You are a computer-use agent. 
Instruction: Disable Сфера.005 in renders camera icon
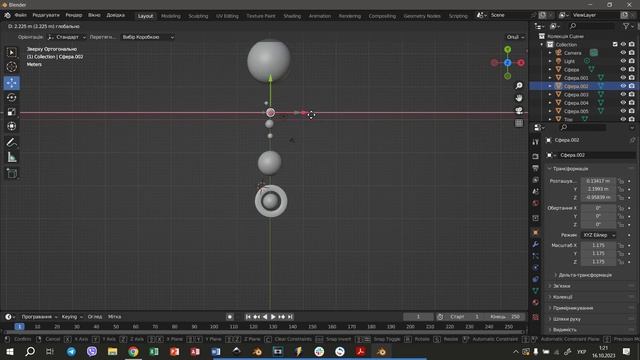tap(631, 111)
